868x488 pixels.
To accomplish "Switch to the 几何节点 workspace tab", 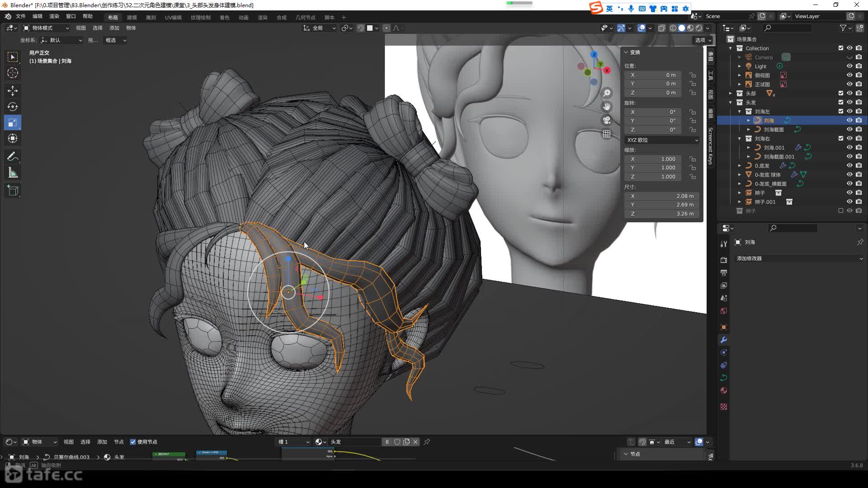I will coord(306,17).
